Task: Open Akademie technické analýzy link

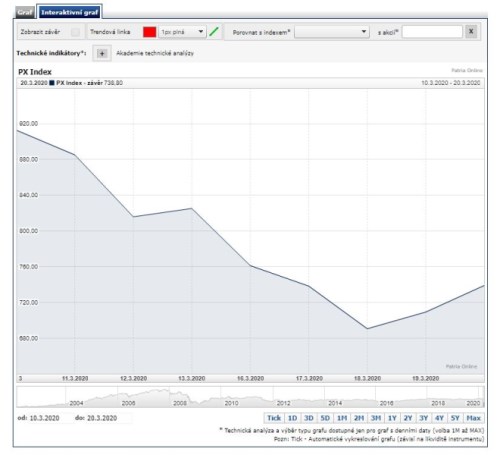Action: [x=155, y=53]
